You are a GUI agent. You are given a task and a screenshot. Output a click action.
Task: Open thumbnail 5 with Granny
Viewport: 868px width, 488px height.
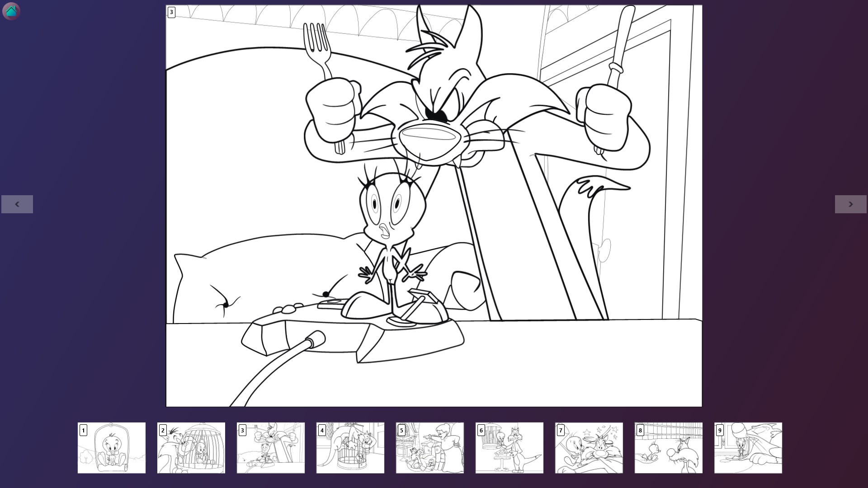430,448
